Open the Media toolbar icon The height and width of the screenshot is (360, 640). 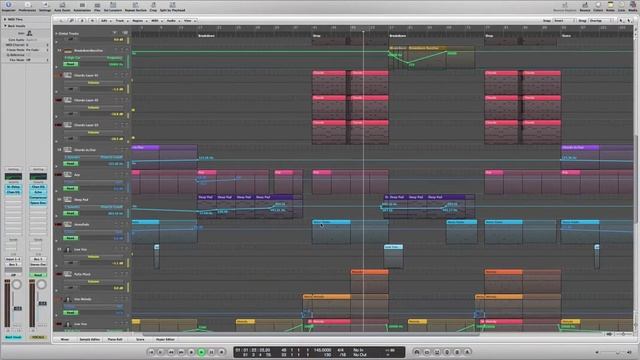coord(632,6)
